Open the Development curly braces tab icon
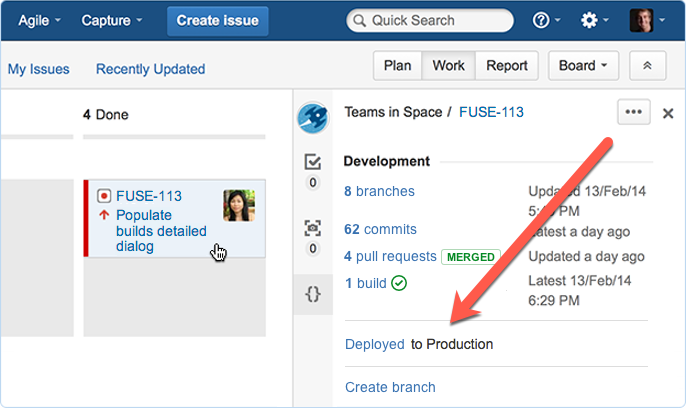This screenshot has height=408, width=686. pyautogui.click(x=313, y=294)
